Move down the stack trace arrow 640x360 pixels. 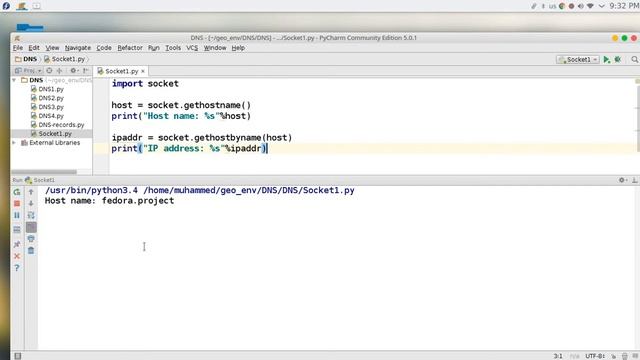pyautogui.click(x=31, y=203)
